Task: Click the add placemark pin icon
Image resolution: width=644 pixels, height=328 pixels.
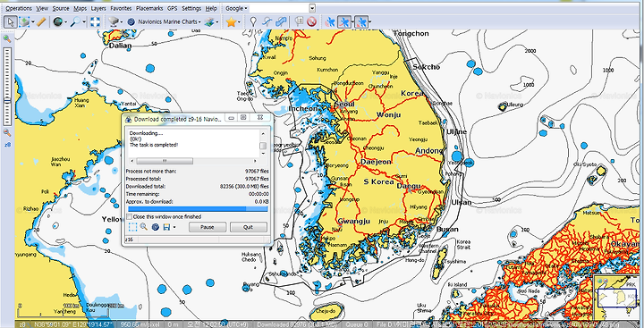Action: [253, 21]
